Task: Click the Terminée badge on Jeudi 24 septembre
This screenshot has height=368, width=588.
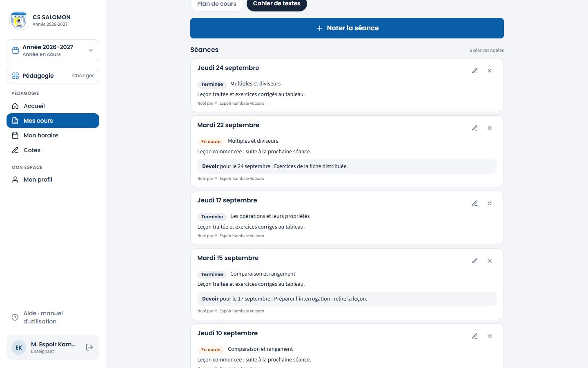Action: [x=212, y=84]
